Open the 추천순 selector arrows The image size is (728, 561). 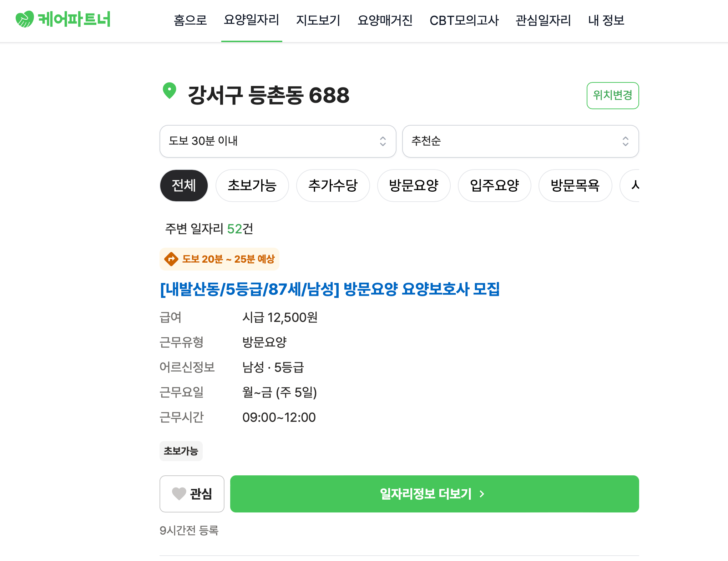625,142
